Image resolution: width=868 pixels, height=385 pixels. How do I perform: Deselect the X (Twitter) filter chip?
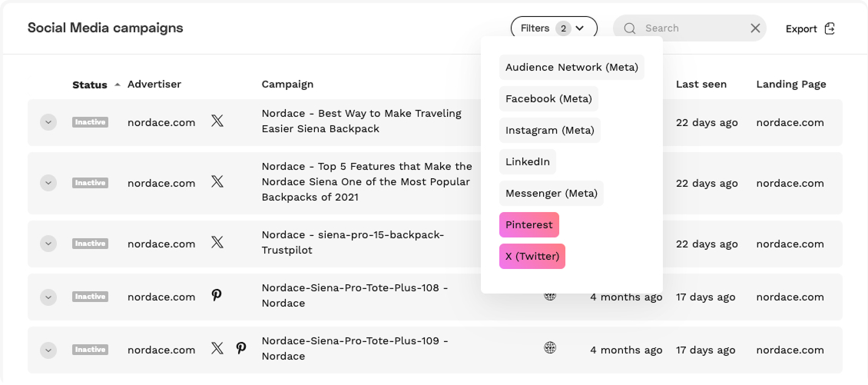click(532, 257)
